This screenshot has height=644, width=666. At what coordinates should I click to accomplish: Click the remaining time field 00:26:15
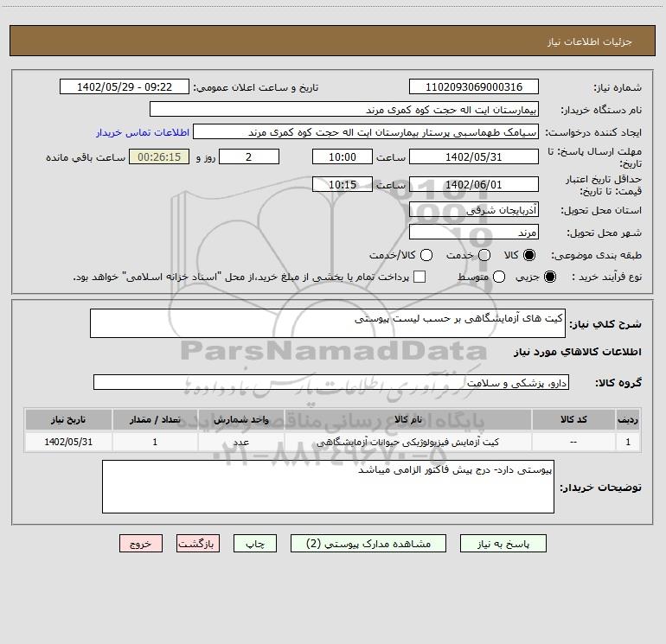(x=159, y=156)
